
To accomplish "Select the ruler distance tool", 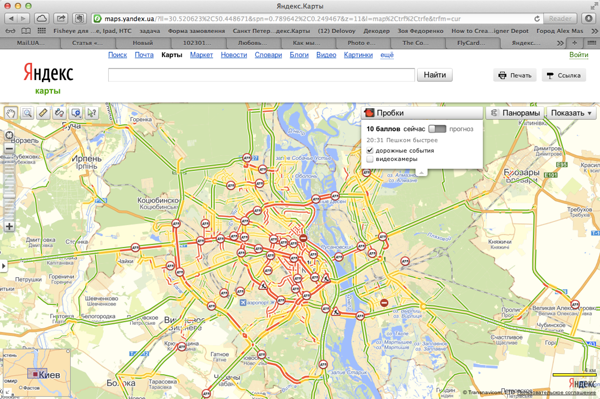I will [43, 113].
